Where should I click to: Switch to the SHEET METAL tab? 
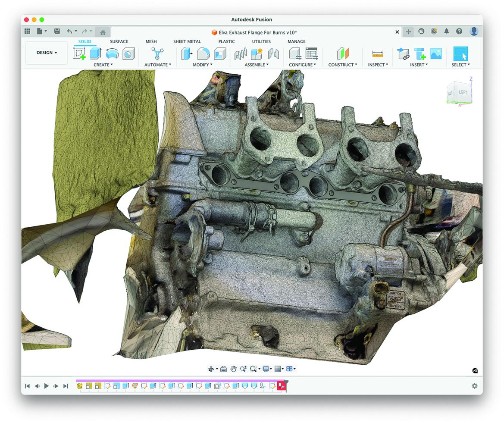[x=187, y=41]
